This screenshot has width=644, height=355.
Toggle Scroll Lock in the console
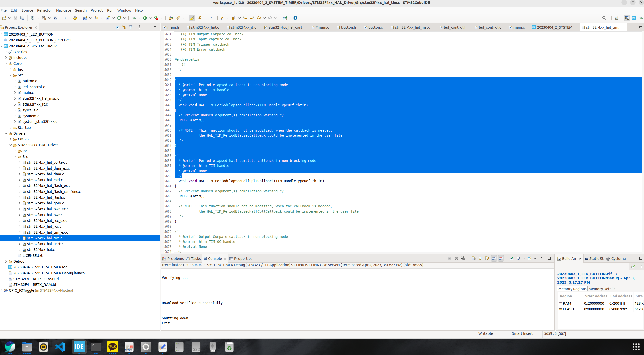click(x=480, y=258)
